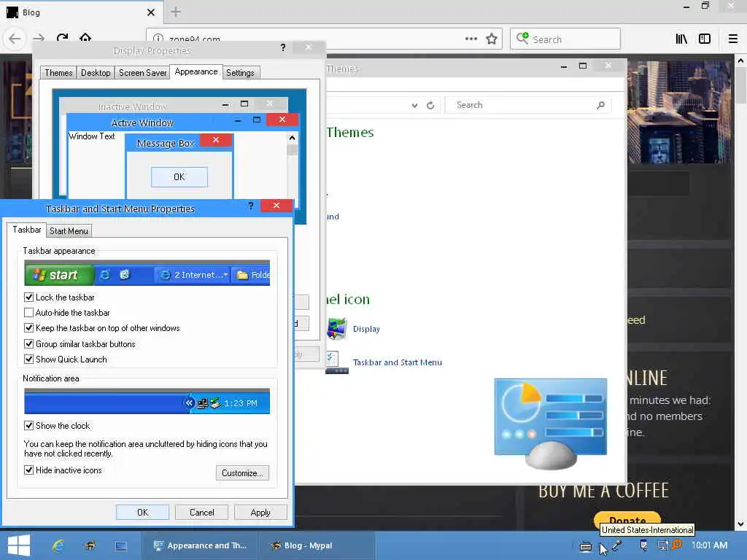
Task: Click the network computer tray icon
Action: (x=662, y=545)
